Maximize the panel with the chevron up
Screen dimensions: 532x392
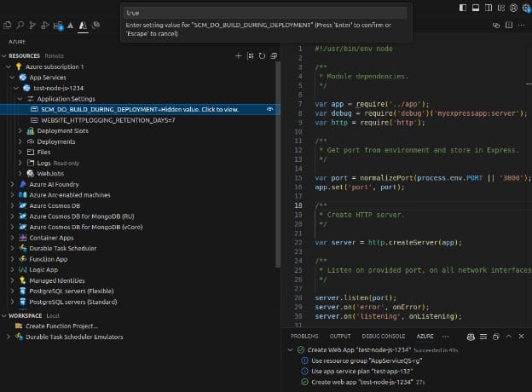pyautogui.click(x=509, y=337)
